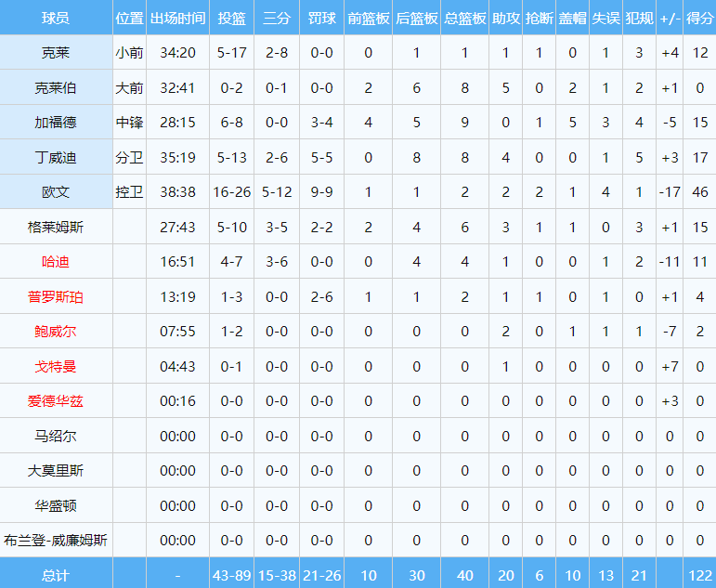
Task: Click player name 丁威迪
Action: pos(56,158)
